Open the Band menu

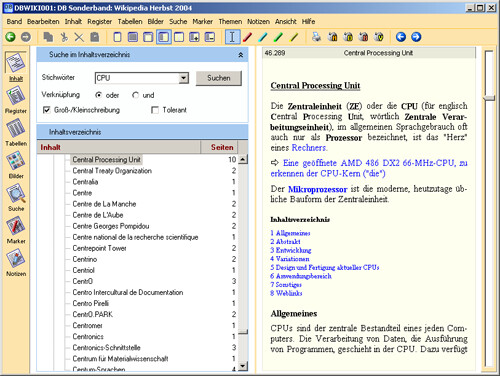(x=14, y=22)
